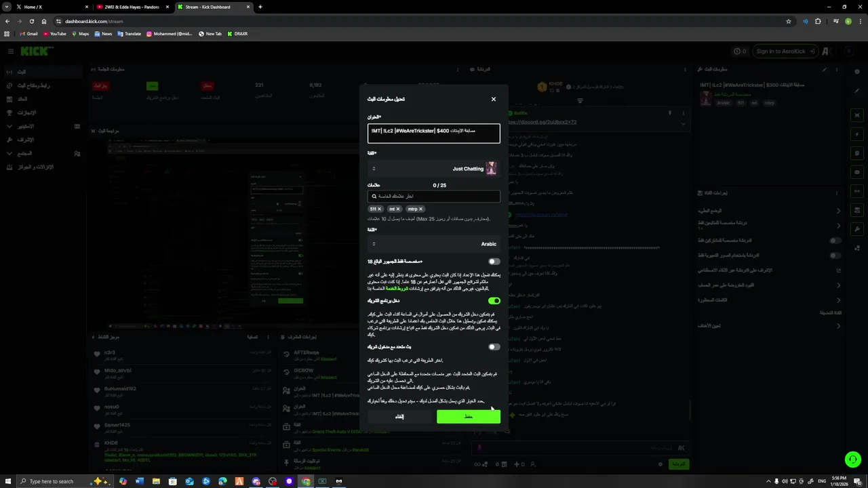Viewport: 868px width, 488px height.
Task: Click the Mido_athrbi entry in activity feed
Action: click(x=117, y=371)
